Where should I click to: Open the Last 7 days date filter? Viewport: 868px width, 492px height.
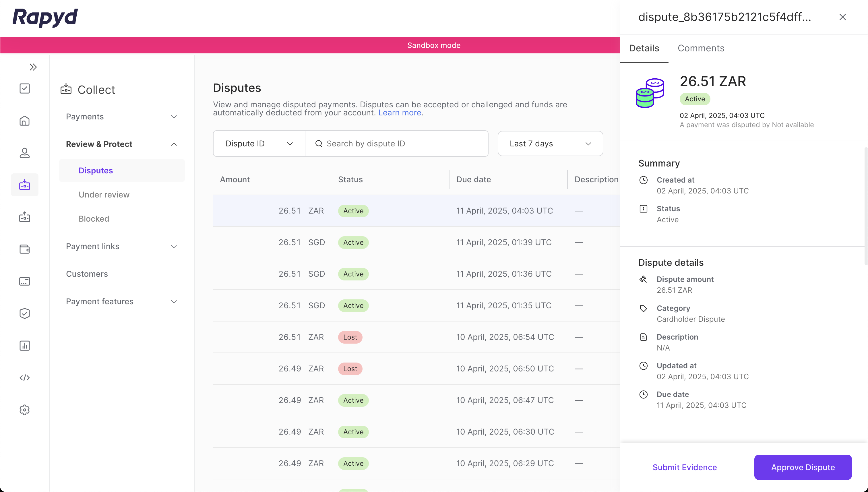[x=550, y=143]
